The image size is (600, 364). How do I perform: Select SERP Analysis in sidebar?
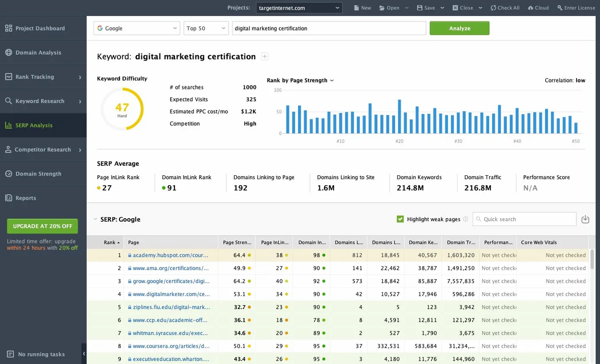(43, 125)
